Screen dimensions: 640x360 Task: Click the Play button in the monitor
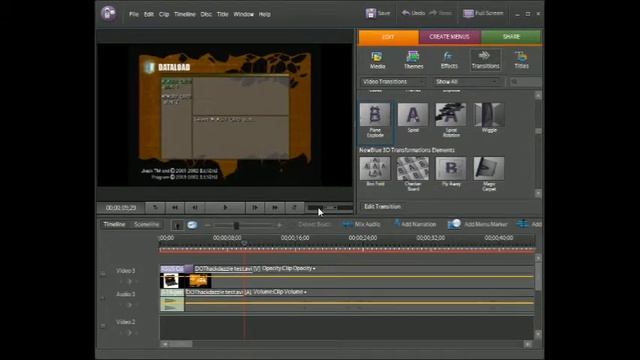pyautogui.click(x=225, y=208)
